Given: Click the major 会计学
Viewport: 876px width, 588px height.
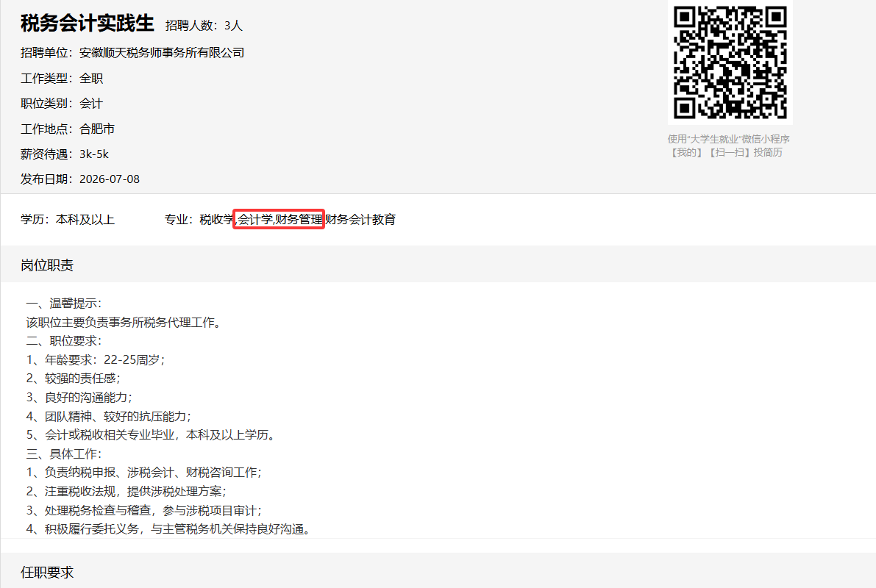Looking at the screenshot, I should coord(254,220).
